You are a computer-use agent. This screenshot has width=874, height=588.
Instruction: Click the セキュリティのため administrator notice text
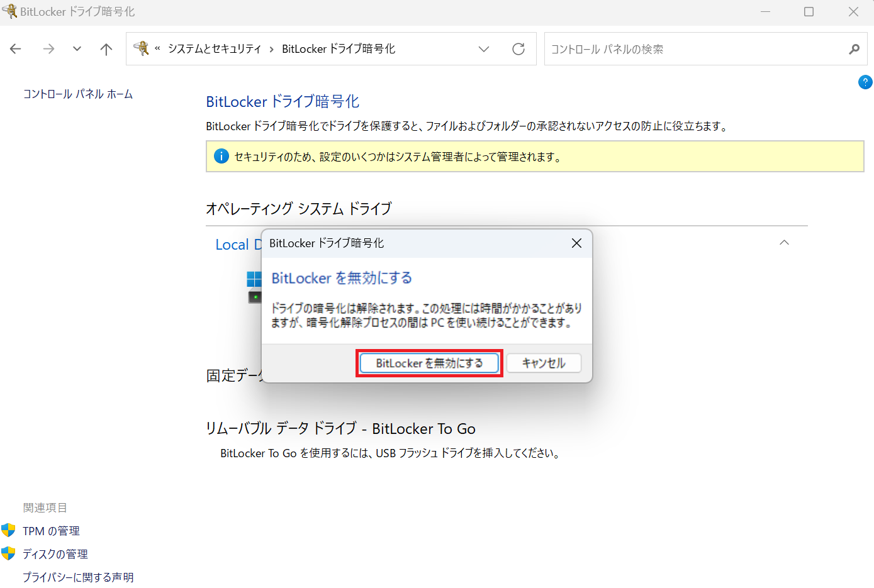pos(398,157)
